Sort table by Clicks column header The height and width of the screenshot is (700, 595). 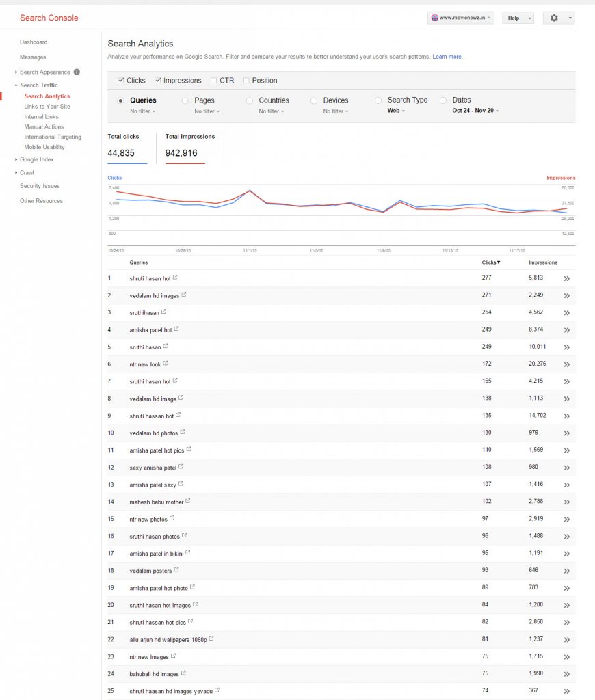tap(490, 262)
